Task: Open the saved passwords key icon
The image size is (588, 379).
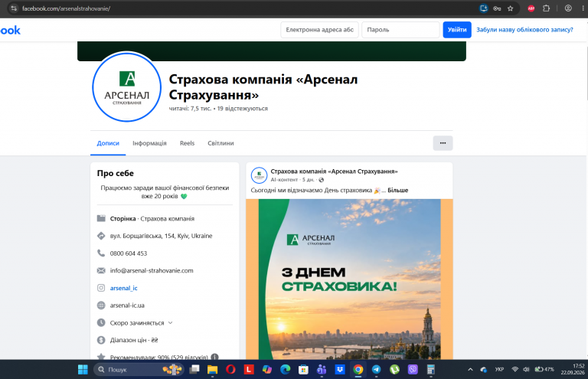Action: tap(497, 8)
